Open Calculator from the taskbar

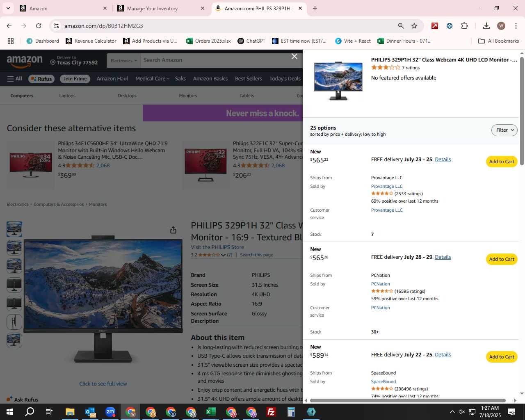pos(291,412)
